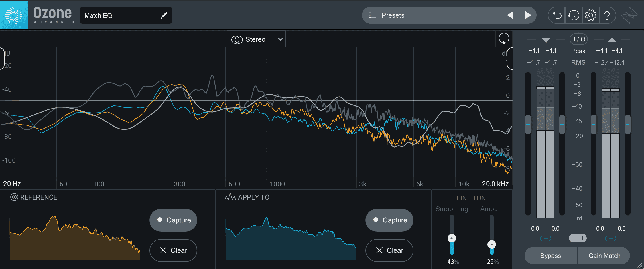Screen dimensions: 644x269
Task: Go to next preset arrow
Action: click(x=528, y=15)
